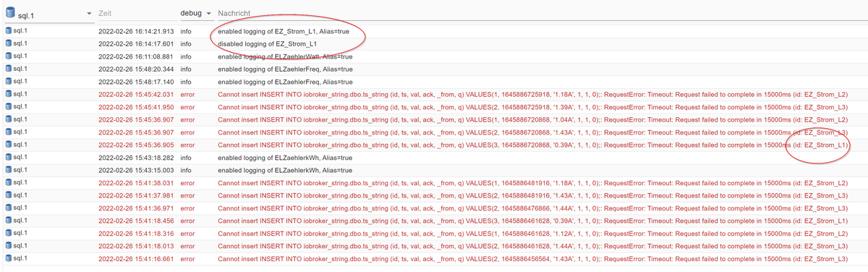
Task: Click database icon in the 15:41:16.661 error row
Action: point(9,258)
